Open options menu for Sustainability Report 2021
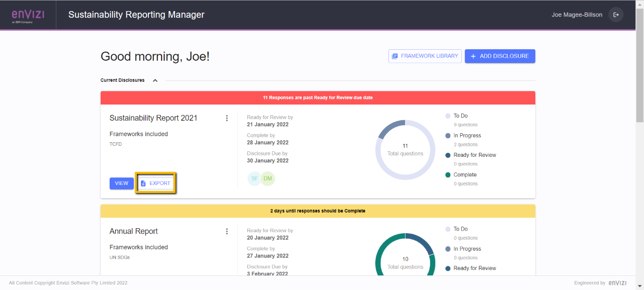 (x=227, y=118)
